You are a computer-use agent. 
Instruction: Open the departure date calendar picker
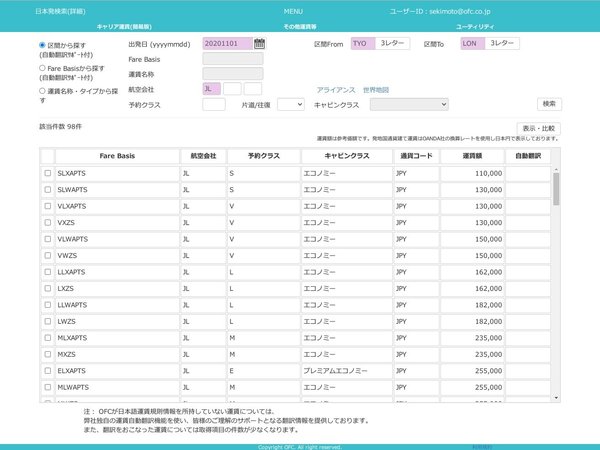(259, 43)
